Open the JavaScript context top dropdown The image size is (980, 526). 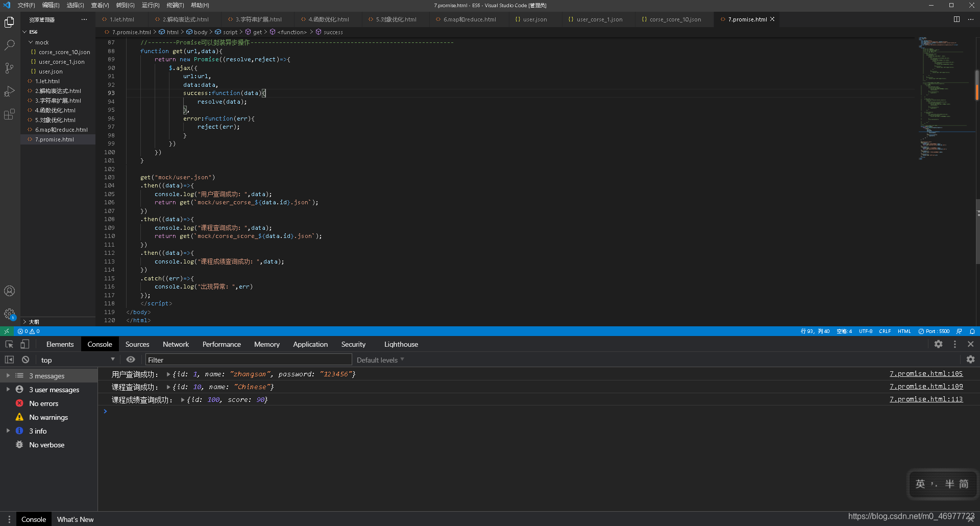tap(78, 360)
